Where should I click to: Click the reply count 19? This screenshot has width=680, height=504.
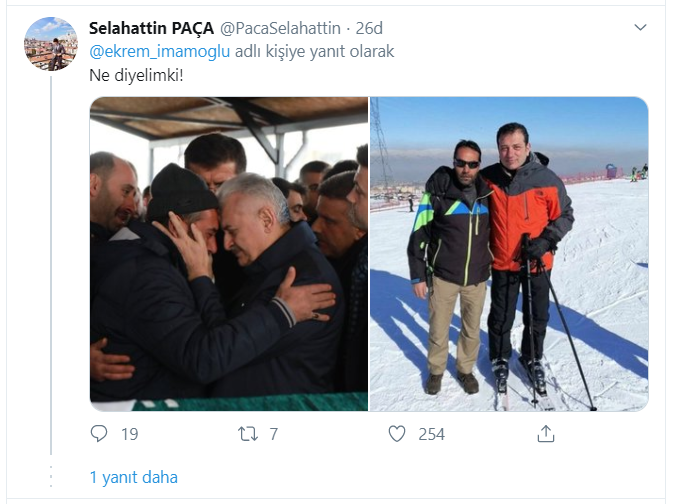130,434
